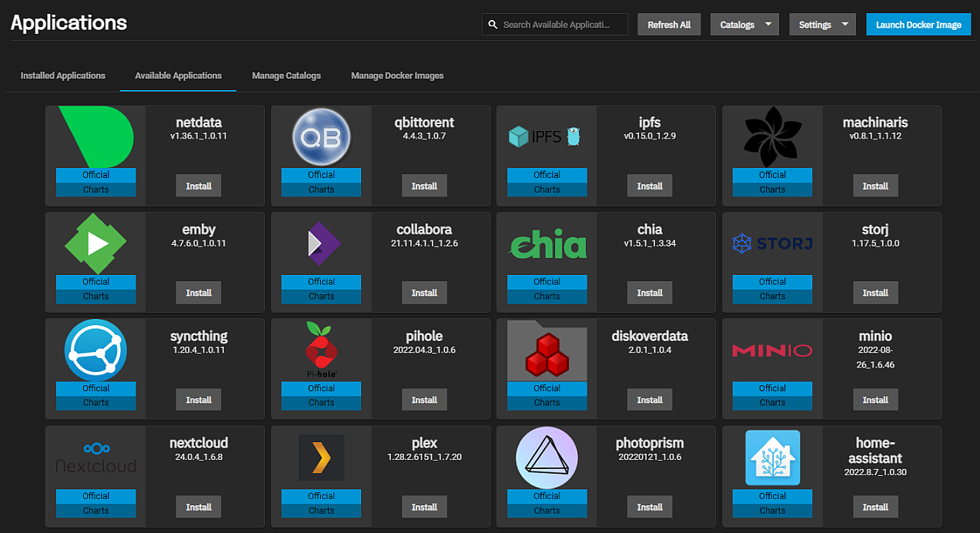Install the diskoverdata application
Viewport: 980px width, 533px height.
coord(650,400)
